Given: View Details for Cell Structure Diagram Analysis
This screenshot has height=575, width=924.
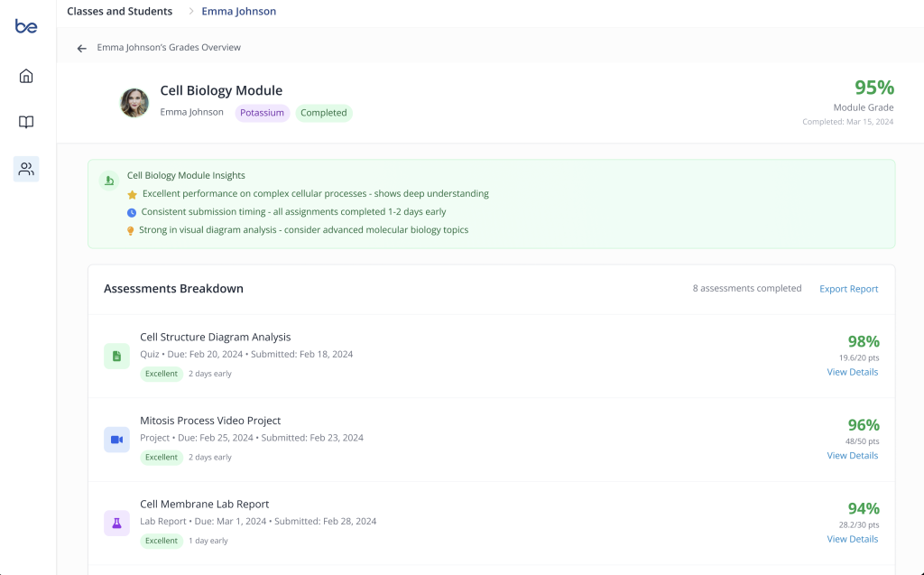Looking at the screenshot, I should tap(852, 372).
